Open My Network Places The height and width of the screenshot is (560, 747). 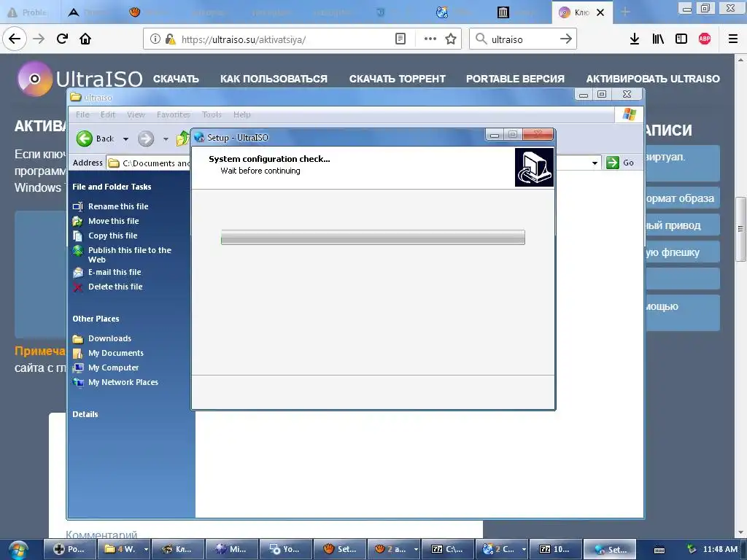pyautogui.click(x=123, y=382)
